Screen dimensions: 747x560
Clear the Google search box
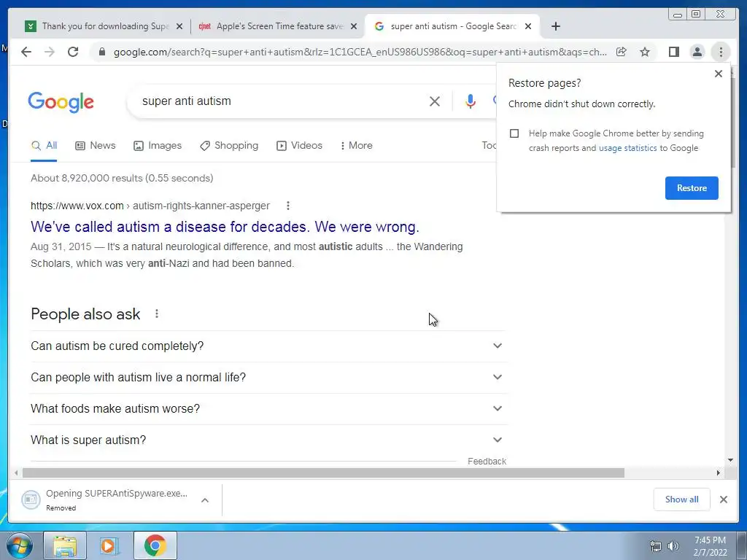[435, 101]
